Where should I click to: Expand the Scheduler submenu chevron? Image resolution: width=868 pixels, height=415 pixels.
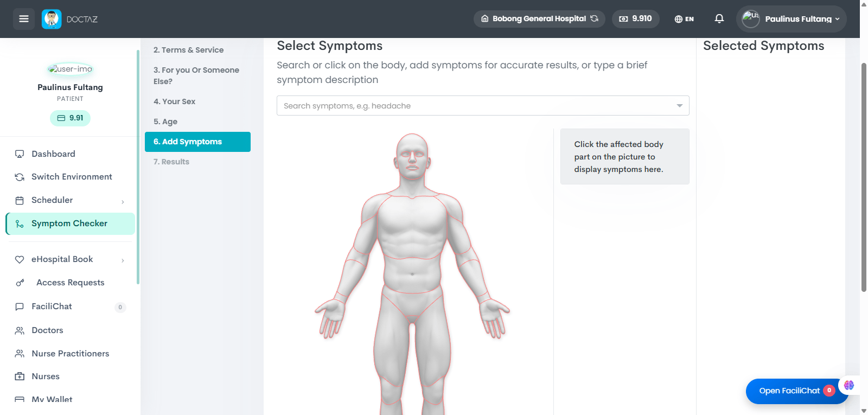pyautogui.click(x=123, y=202)
